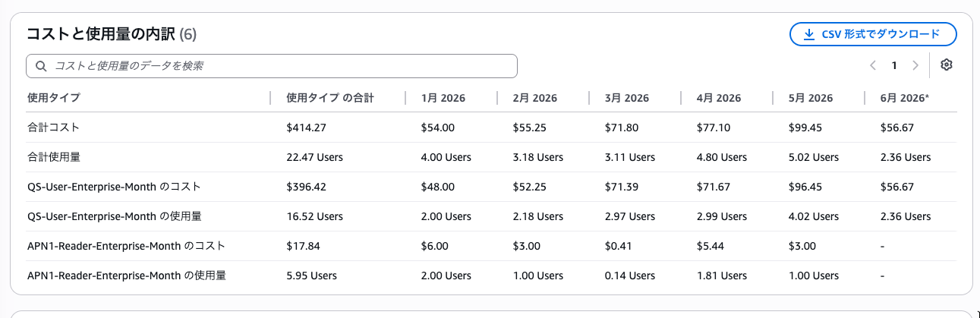Click the 5月 2026 cost $99.45 cell
Screen dimensions: 980x318
[805, 128]
